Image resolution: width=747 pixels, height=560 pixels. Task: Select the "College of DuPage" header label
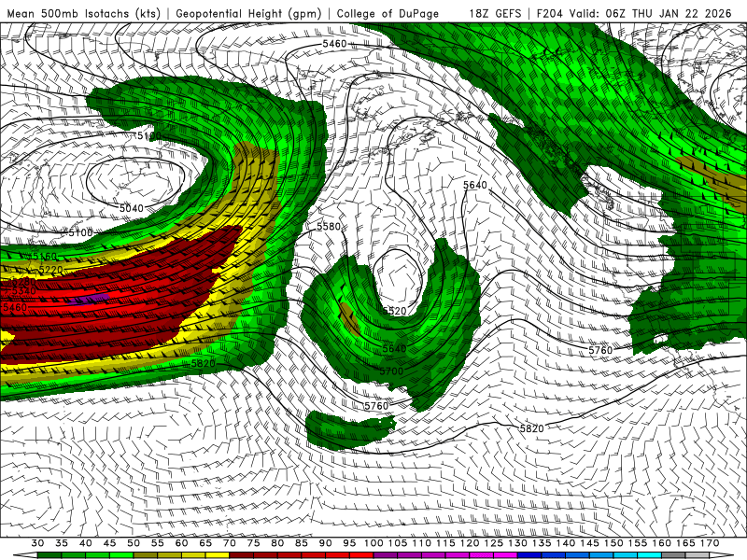tap(388, 14)
